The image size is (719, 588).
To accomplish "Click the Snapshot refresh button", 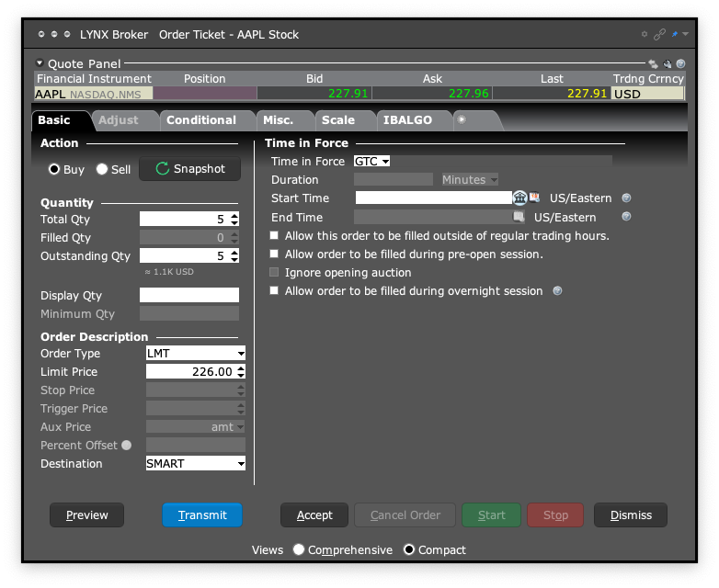I will (x=189, y=169).
